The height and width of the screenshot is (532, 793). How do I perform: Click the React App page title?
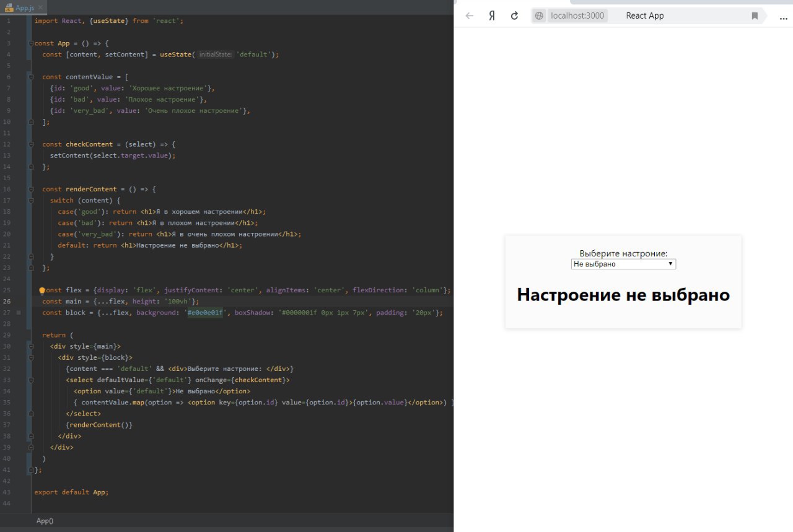click(x=644, y=16)
